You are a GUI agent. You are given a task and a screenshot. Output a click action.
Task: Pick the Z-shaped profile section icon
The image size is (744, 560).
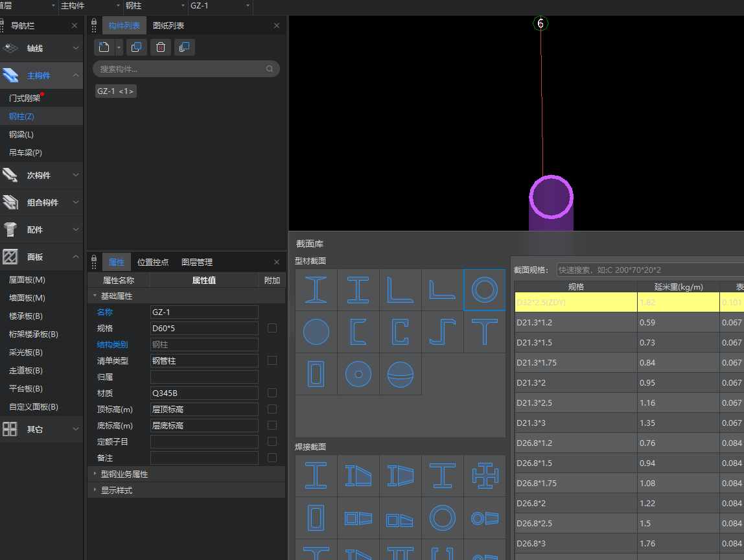(442, 331)
